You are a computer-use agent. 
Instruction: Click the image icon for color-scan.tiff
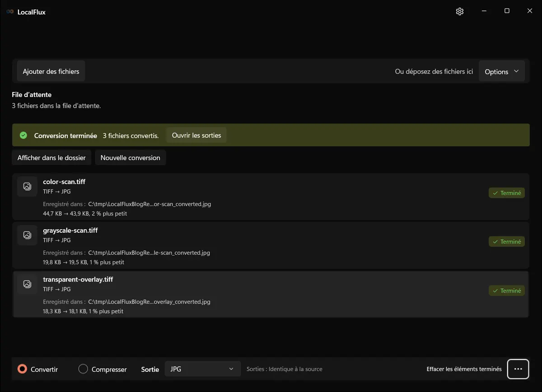click(x=27, y=186)
